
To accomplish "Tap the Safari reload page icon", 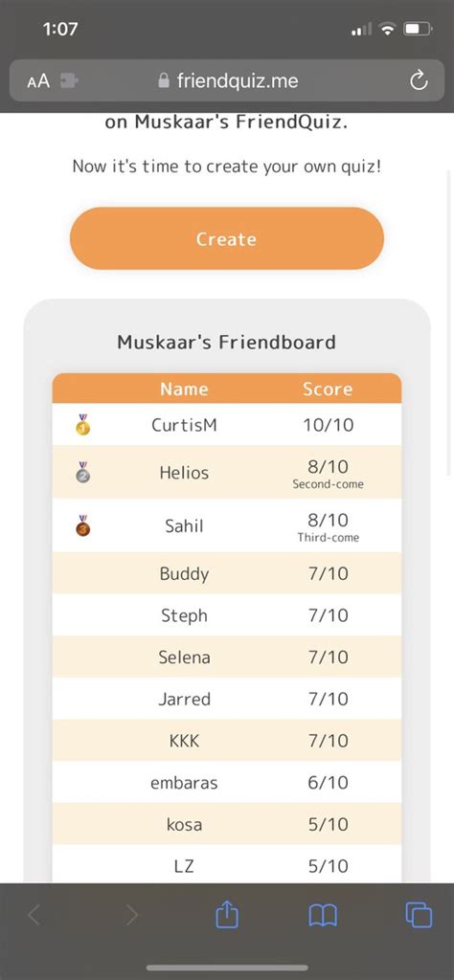I will [419, 80].
